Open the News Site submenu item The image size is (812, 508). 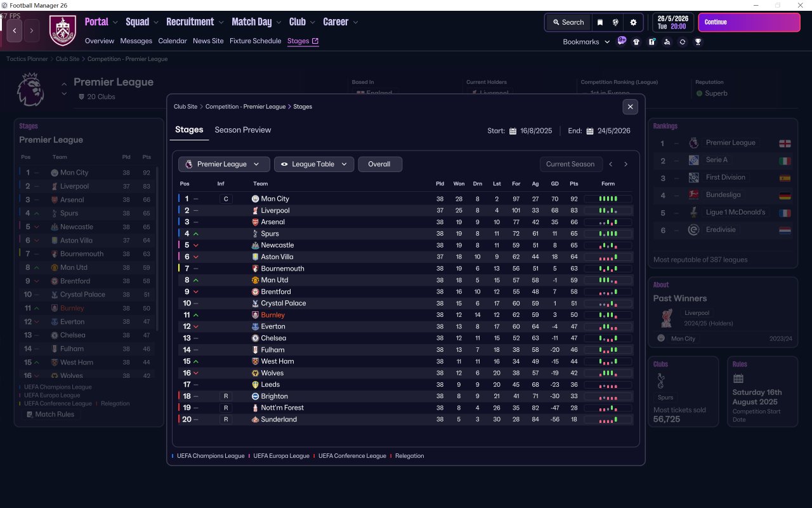208,41
